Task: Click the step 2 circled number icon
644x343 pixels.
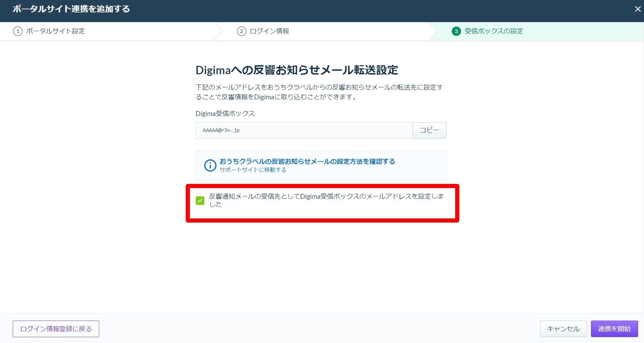Action: 242,31
